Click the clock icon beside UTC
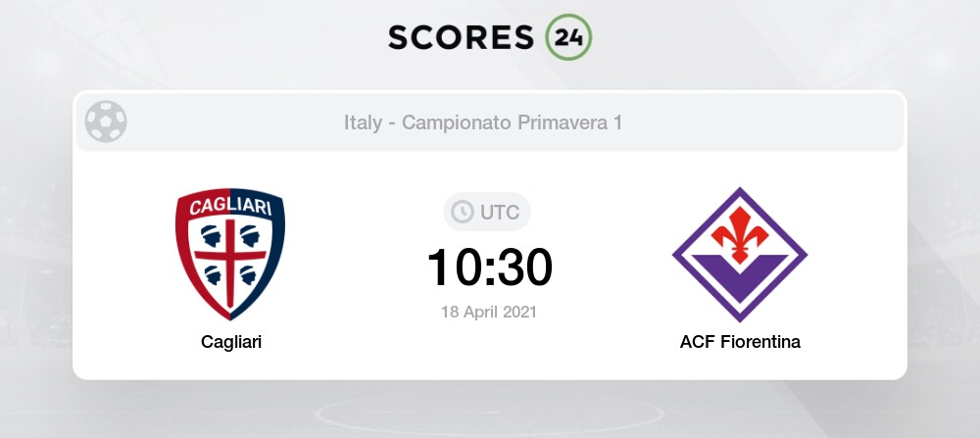 tap(462, 212)
